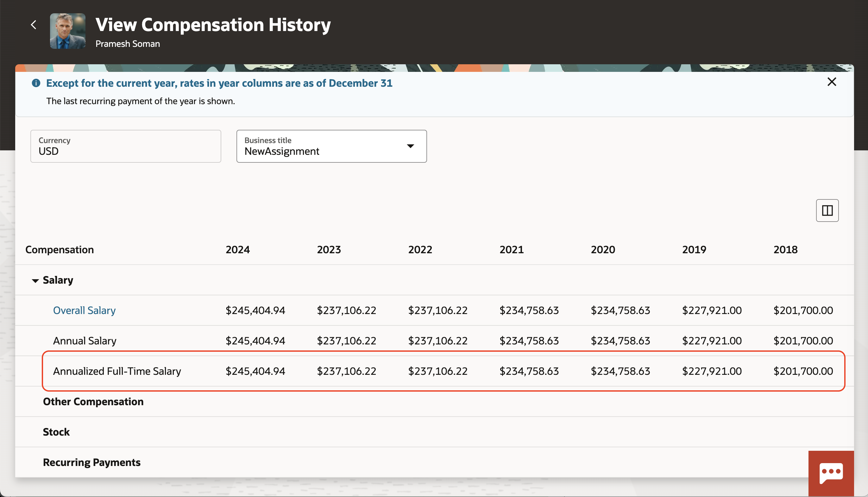Open the column layout settings icon
The height and width of the screenshot is (497, 868).
coord(827,210)
